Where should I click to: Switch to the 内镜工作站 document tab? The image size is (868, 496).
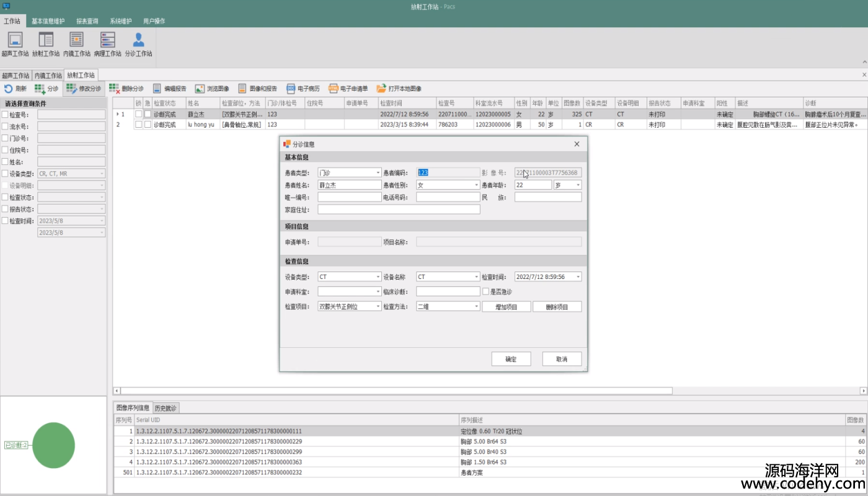pyautogui.click(x=48, y=75)
